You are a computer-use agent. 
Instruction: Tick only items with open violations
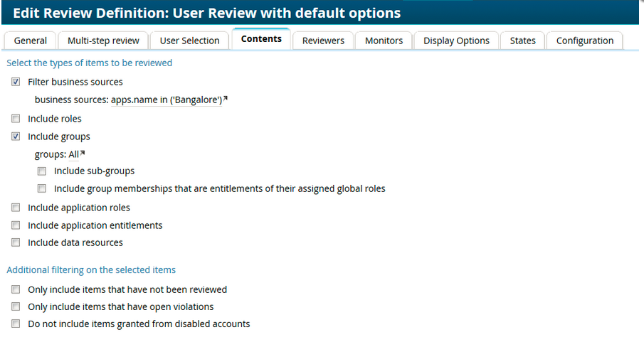point(16,307)
